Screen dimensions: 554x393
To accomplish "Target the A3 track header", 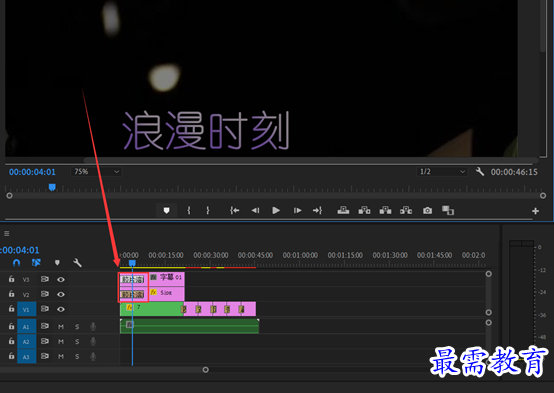I will pyautogui.click(x=26, y=356).
